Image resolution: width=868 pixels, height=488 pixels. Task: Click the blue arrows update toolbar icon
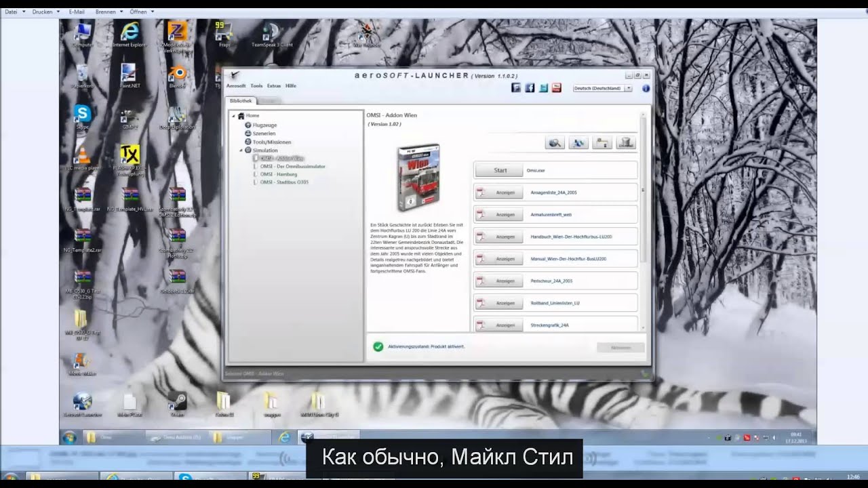pos(578,142)
